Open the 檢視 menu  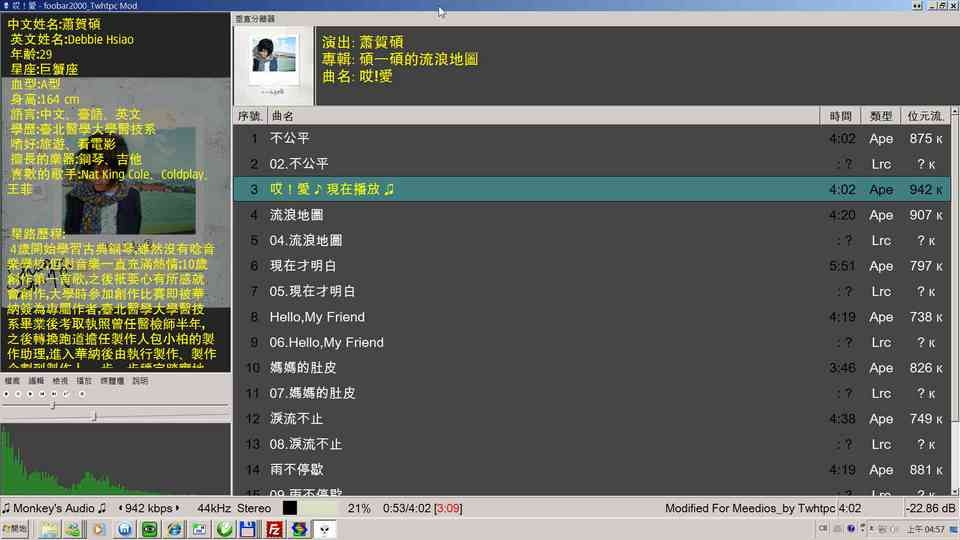click(x=60, y=381)
